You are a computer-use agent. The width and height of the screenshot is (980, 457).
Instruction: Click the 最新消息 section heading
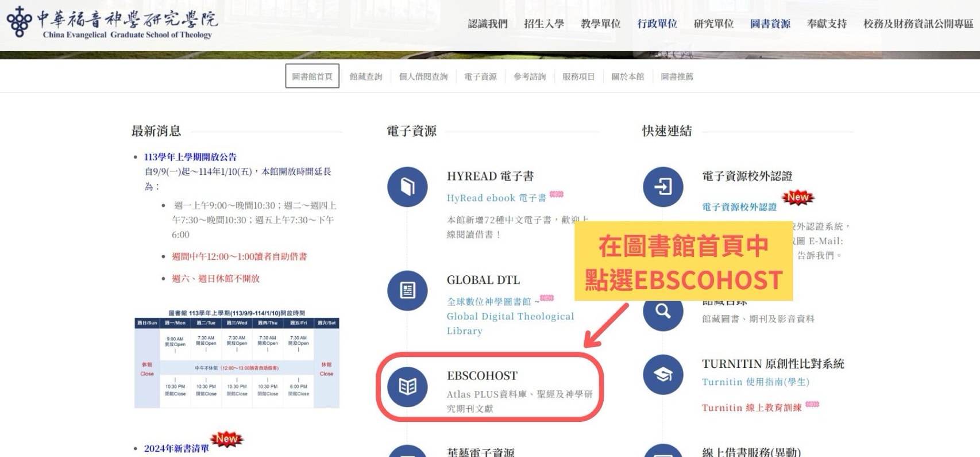[x=156, y=131]
